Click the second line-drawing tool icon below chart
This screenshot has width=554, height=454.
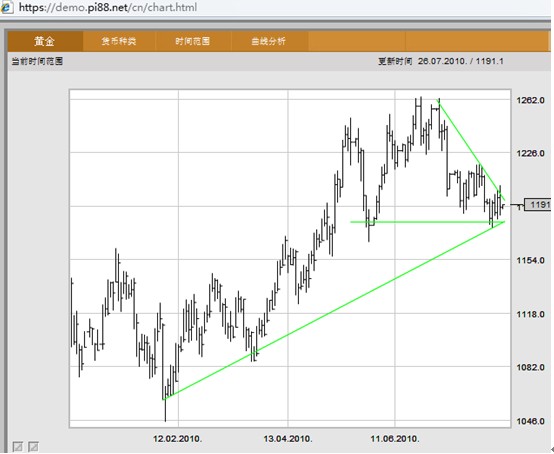click(33, 446)
